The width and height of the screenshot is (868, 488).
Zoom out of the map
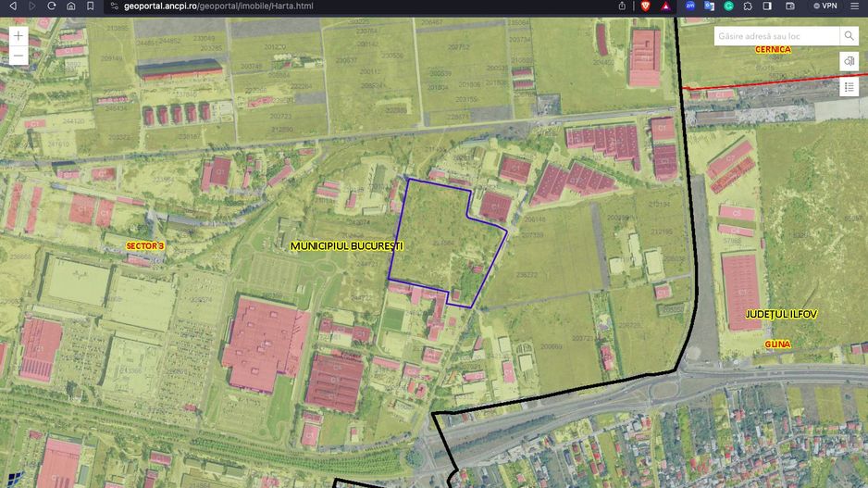click(x=18, y=56)
